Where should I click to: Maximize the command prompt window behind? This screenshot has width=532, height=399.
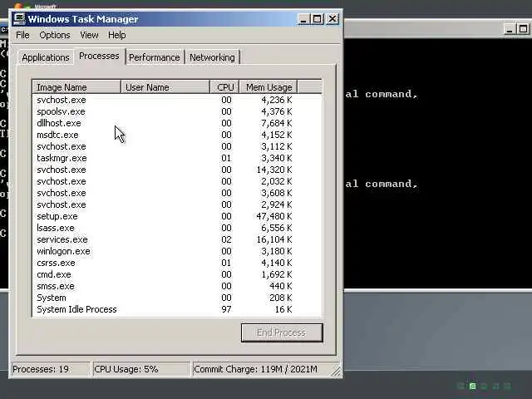(x=524, y=29)
